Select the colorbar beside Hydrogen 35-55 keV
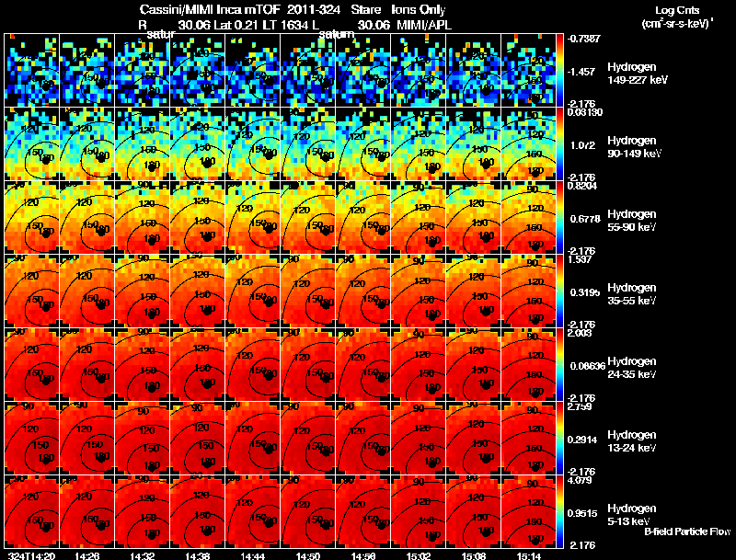 tap(559, 291)
